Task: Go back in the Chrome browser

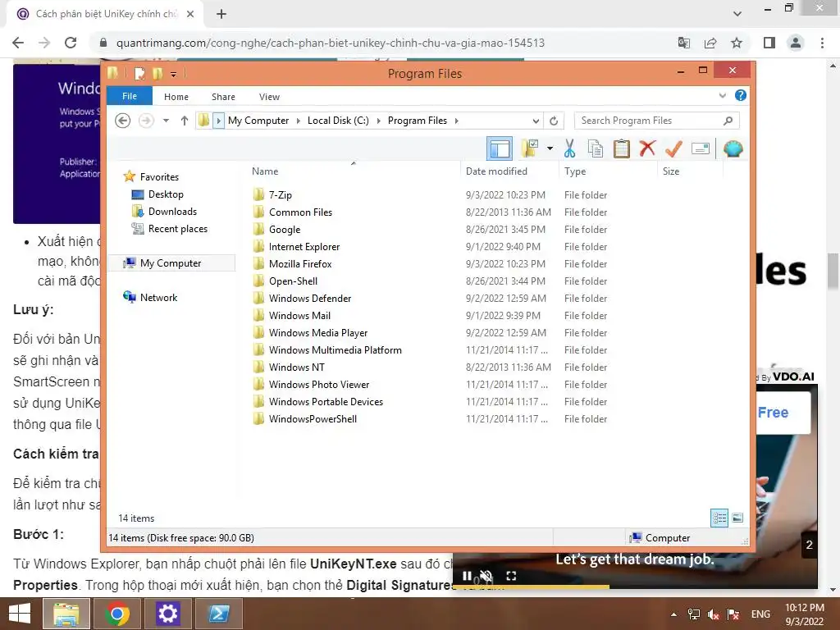Action: coord(18,43)
